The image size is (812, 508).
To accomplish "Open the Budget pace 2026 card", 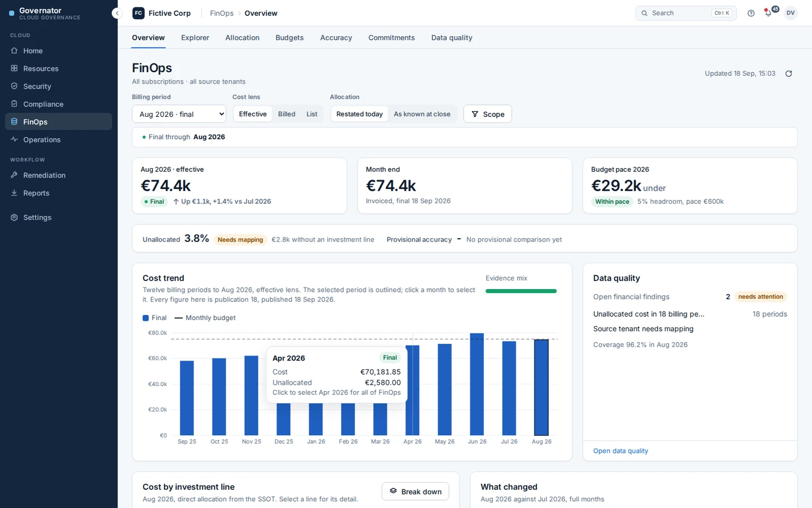I will pyautogui.click(x=690, y=186).
